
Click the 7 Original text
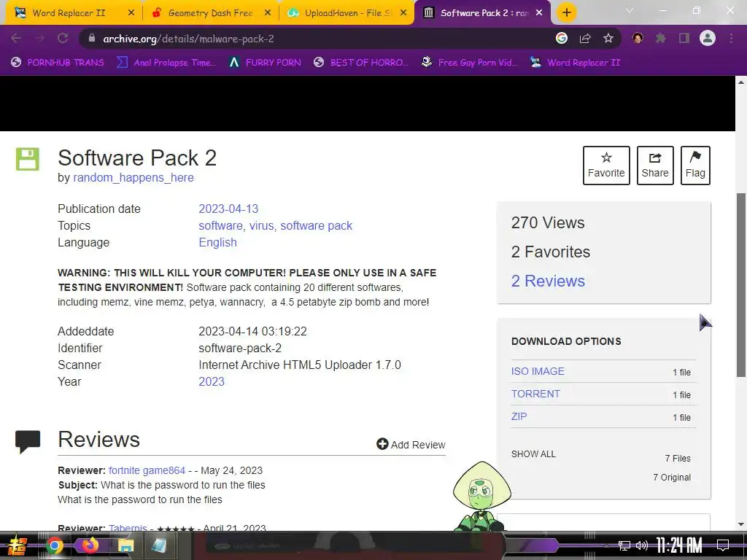click(672, 477)
